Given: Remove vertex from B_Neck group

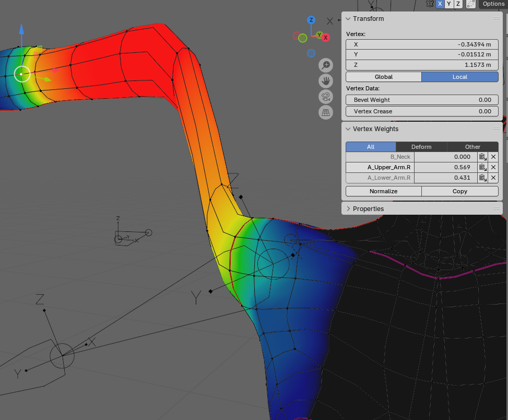Looking at the screenshot, I should (x=493, y=157).
